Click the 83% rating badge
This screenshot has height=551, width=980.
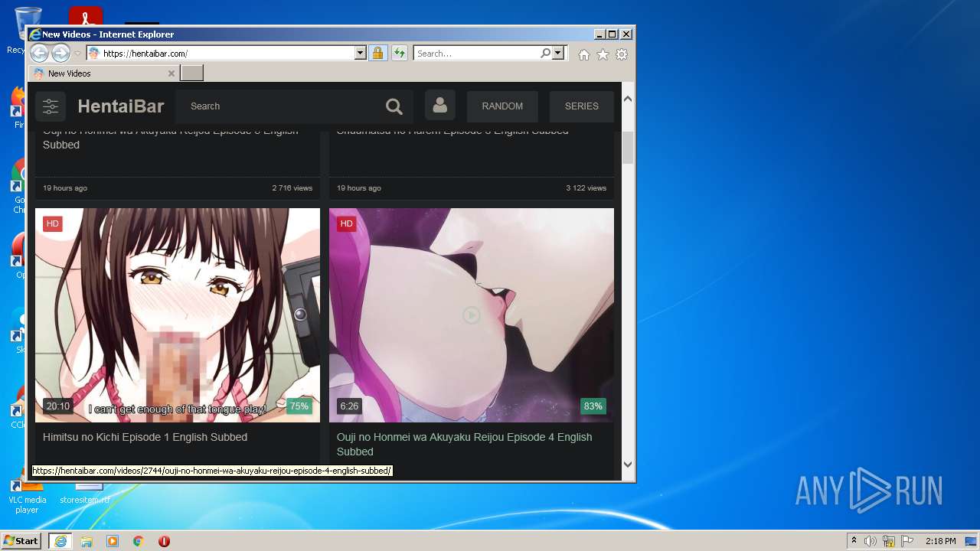(x=593, y=406)
